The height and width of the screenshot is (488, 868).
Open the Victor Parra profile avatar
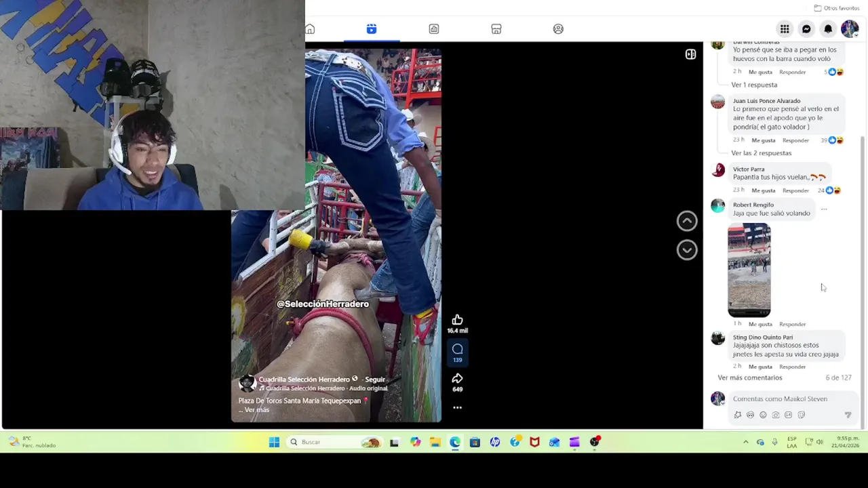point(718,170)
